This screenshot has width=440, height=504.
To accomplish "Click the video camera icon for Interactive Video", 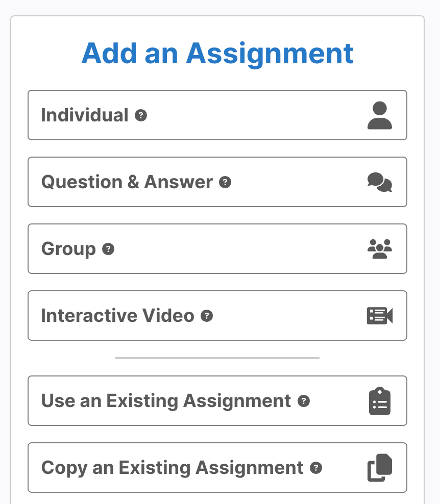I will [x=380, y=316].
